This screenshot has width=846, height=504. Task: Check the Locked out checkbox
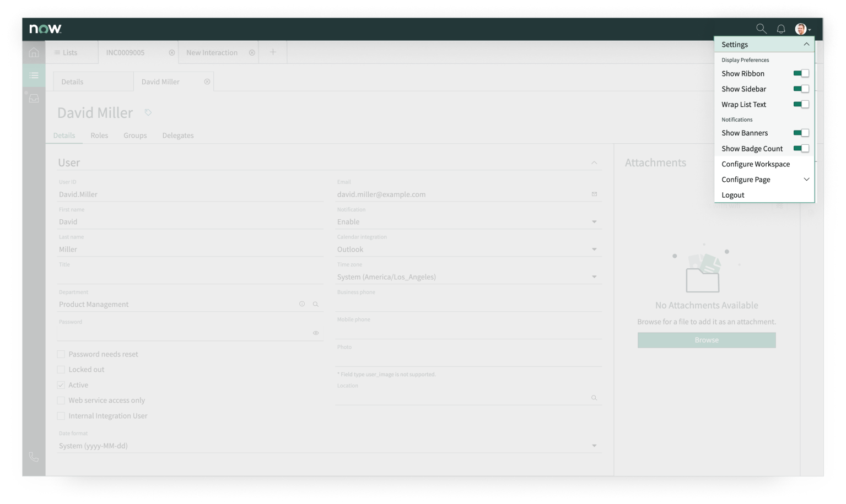point(61,370)
